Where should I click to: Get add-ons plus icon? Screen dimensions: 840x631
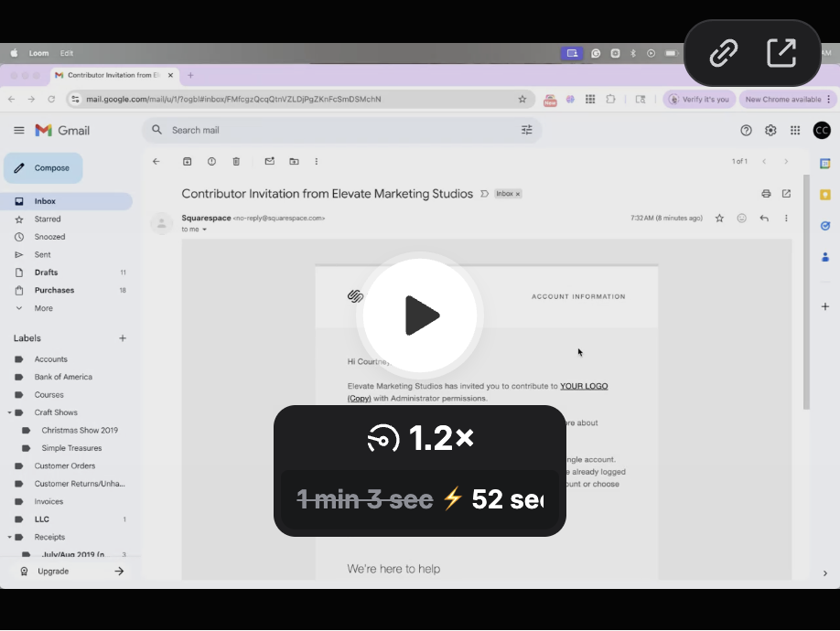click(825, 306)
